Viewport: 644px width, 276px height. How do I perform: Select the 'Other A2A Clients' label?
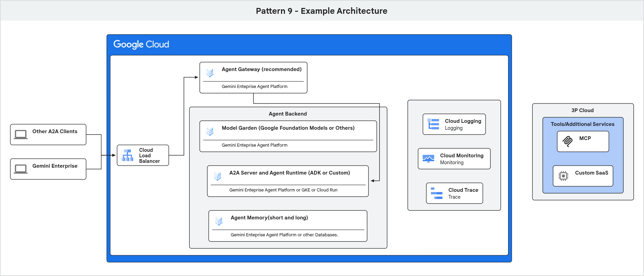click(x=55, y=131)
